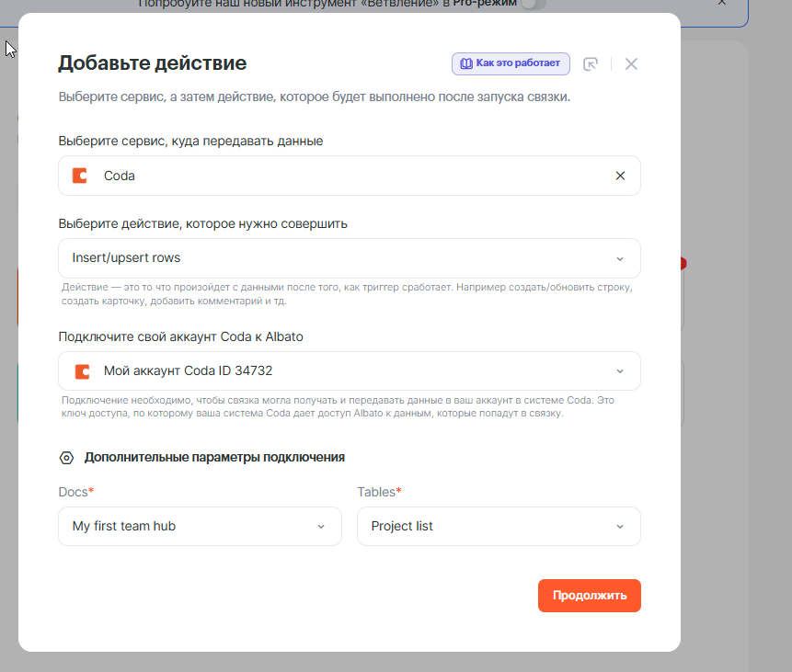The image size is (792, 672).
Task: Expand the 'Мой аккаунт Coda ID 34732' dropdown
Action: coord(350,371)
